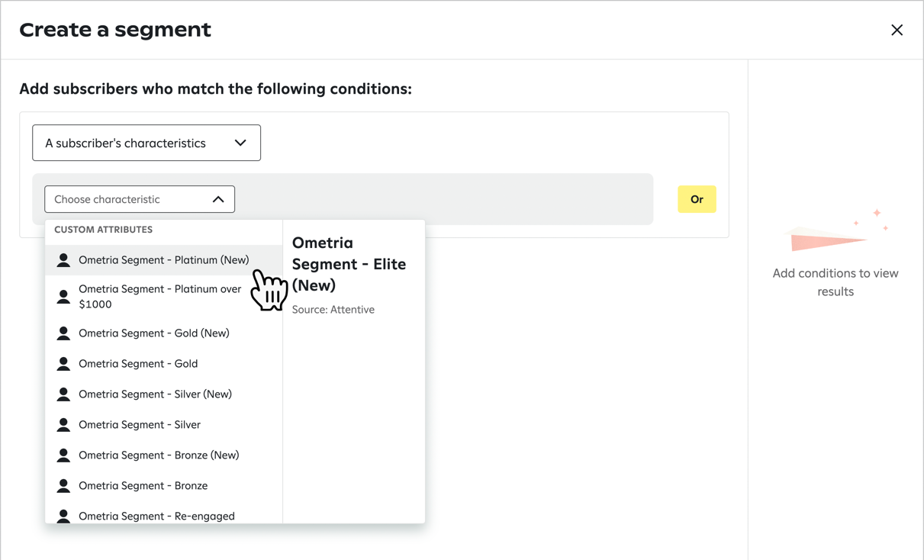This screenshot has height=560, width=924.
Task: Click the person icon beside Ometria Segment - Silver (New)
Action: point(64,394)
